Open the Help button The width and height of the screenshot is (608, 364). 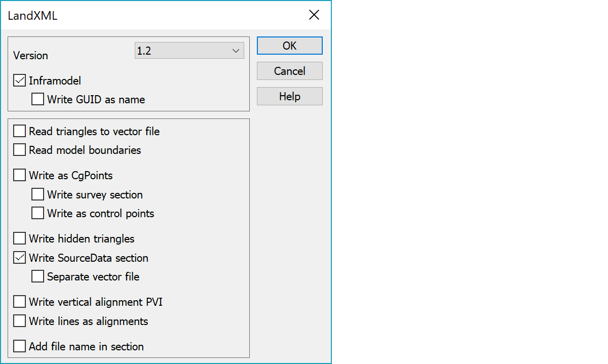pyautogui.click(x=290, y=96)
